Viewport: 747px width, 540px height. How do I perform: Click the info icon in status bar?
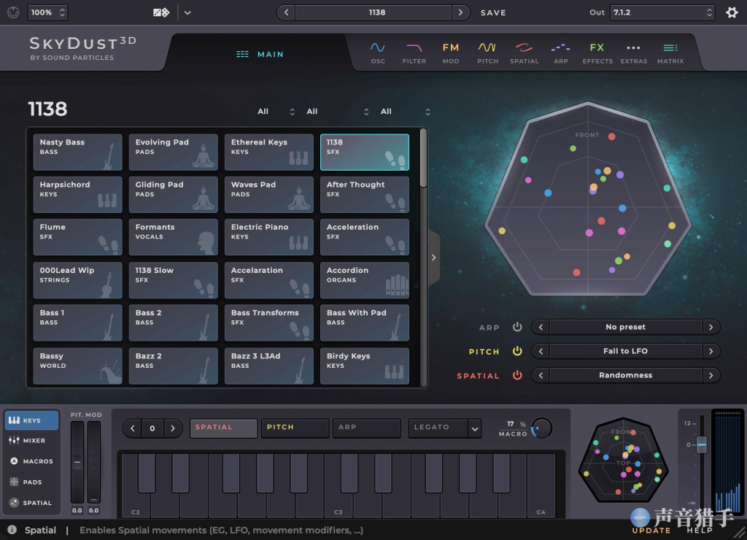(12, 530)
